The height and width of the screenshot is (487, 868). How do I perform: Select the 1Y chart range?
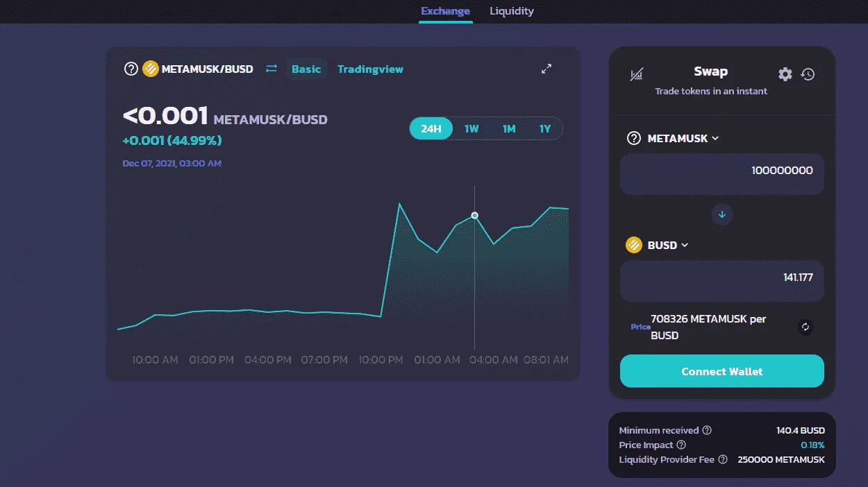(x=545, y=128)
